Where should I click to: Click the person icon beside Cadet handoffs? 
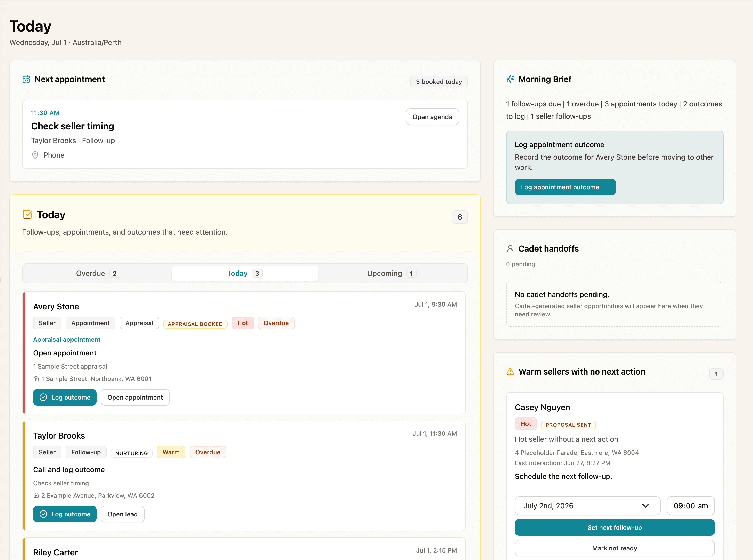click(x=510, y=249)
